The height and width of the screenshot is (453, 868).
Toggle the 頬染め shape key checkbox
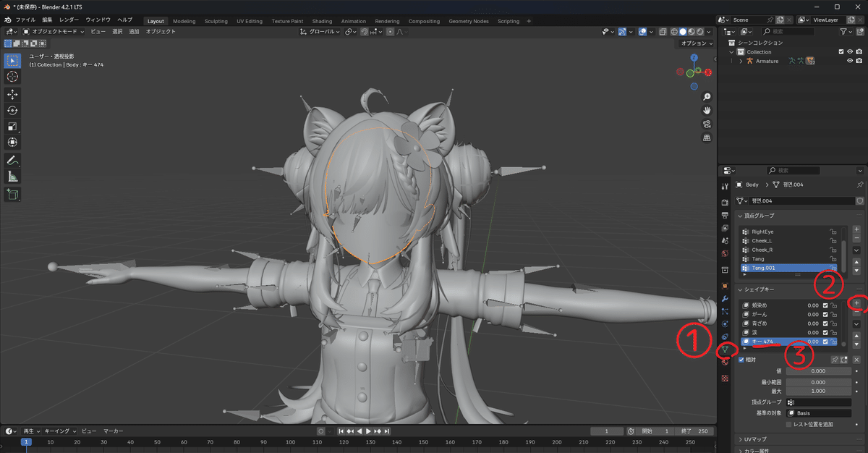click(x=825, y=305)
